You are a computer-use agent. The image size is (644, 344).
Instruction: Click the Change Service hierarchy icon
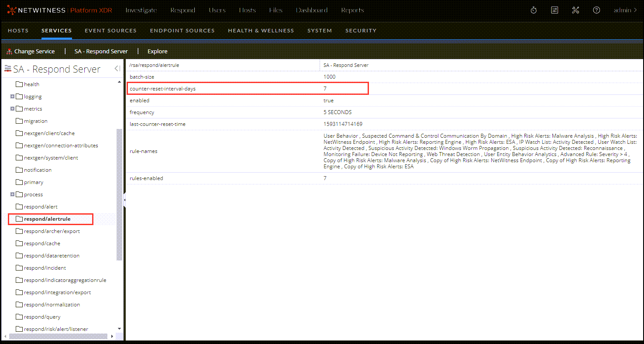tap(10, 52)
